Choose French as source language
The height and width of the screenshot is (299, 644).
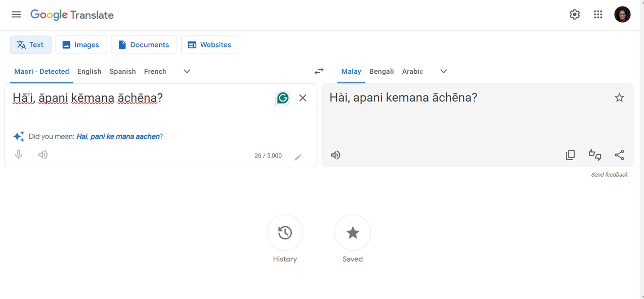[x=155, y=71]
